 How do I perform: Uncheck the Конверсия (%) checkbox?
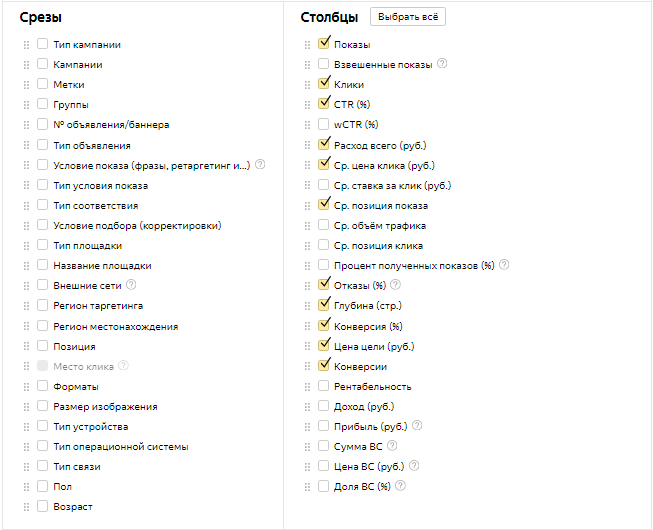tap(324, 325)
